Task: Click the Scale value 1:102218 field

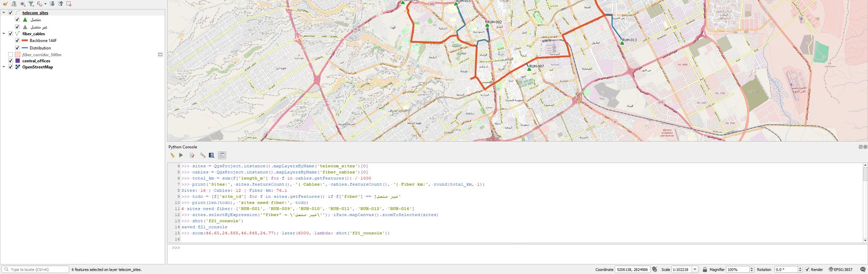Action: tap(681, 270)
